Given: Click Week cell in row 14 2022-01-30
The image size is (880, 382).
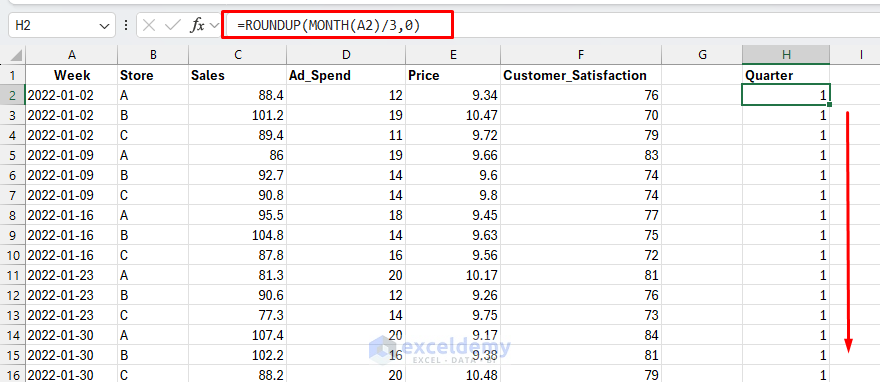Looking at the screenshot, I should click(x=71, y=335).
